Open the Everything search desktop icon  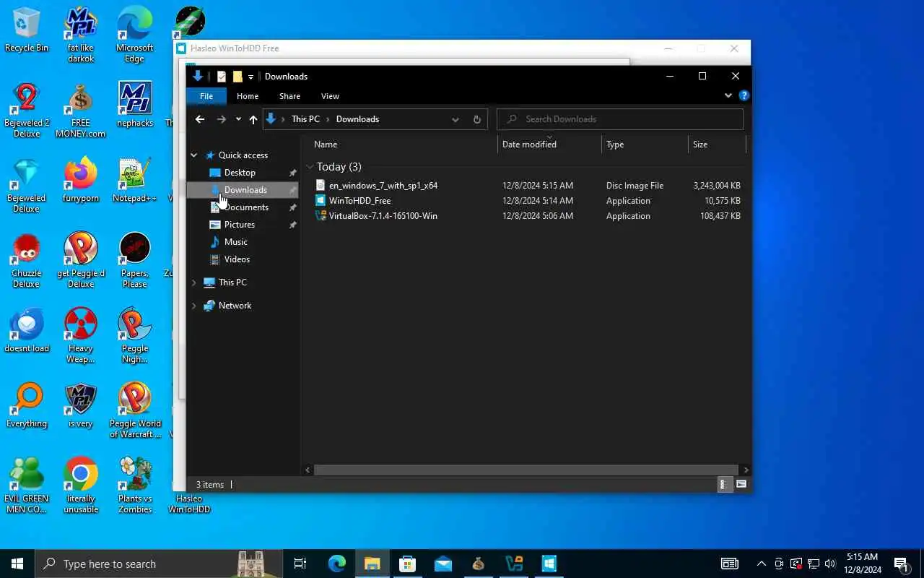click(x=27, y=405)
